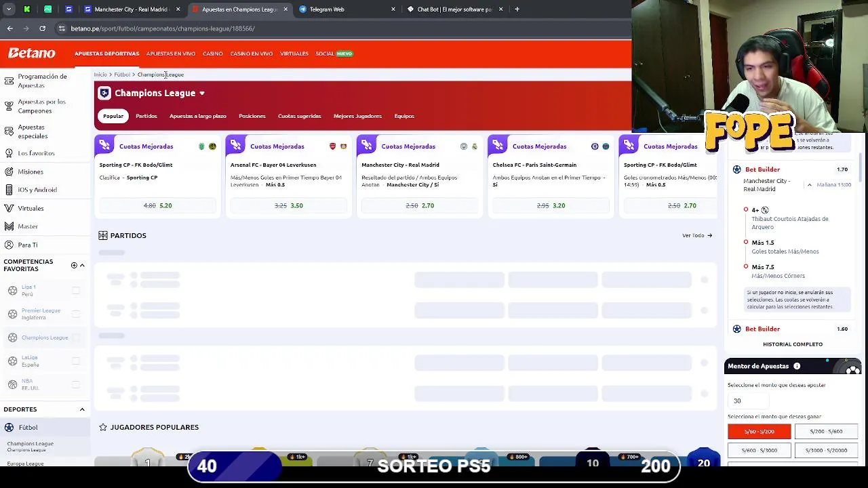
Task: Select the S/60 - S/200 win amount
Action: click(759, 432)
